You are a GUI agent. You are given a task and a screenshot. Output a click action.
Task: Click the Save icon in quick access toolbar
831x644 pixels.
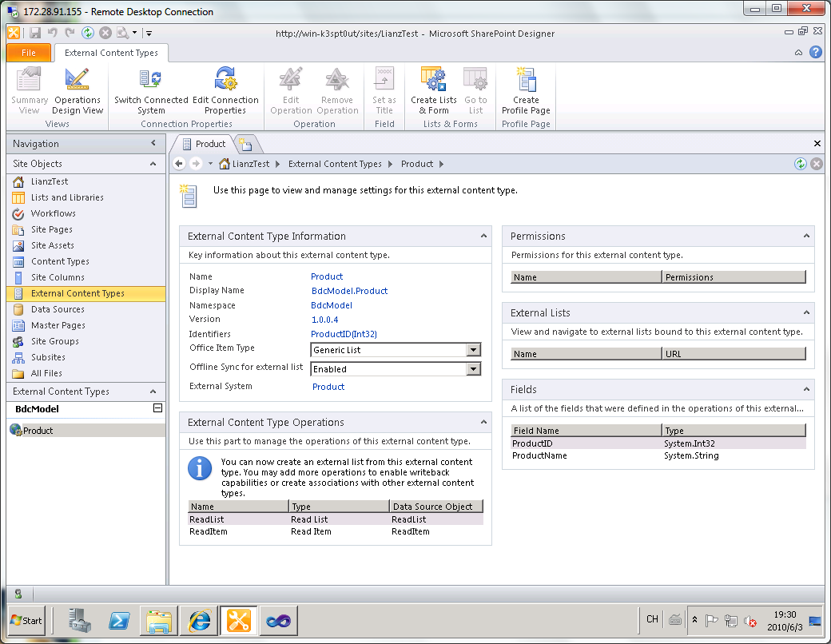35,33
